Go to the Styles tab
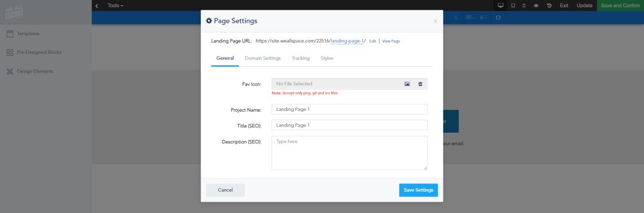644x213 pixels. point(327,58)
